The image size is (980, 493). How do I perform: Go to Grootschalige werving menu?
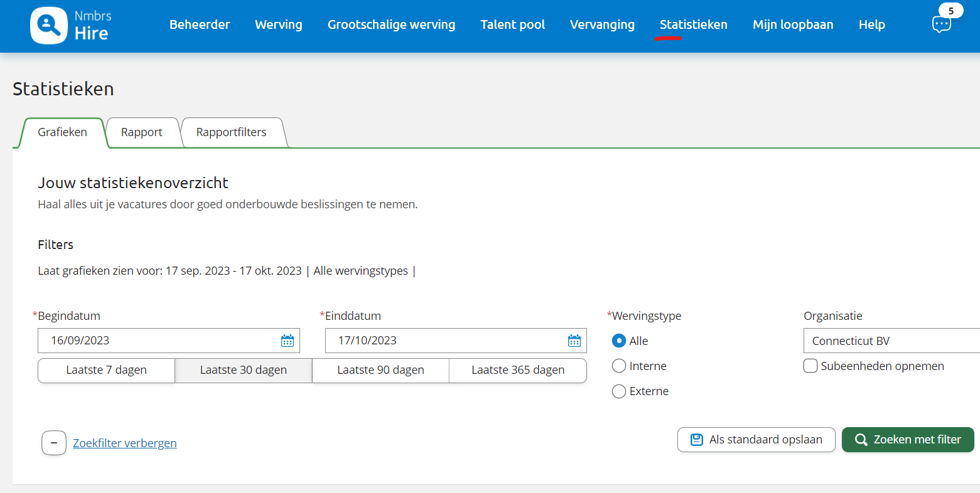tap(392, 24)
